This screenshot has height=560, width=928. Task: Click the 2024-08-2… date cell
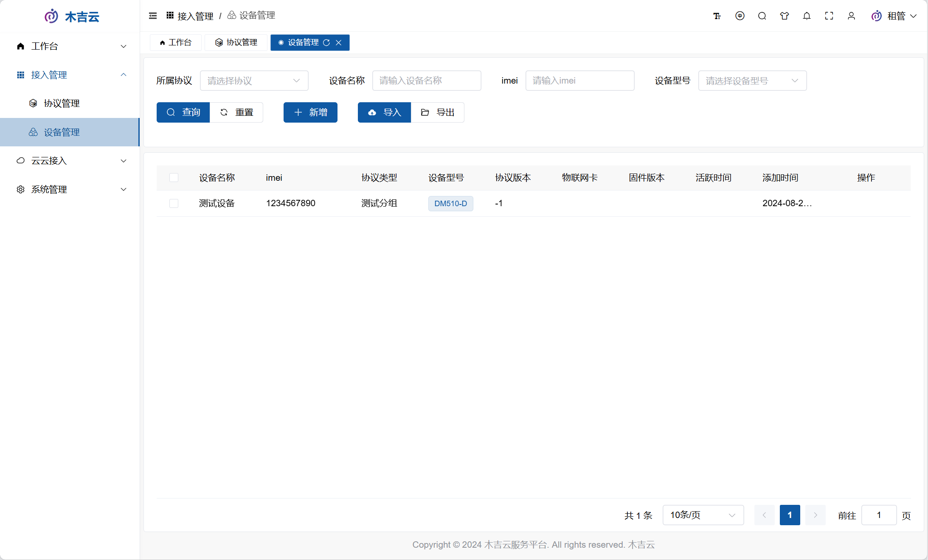[787, 203]
